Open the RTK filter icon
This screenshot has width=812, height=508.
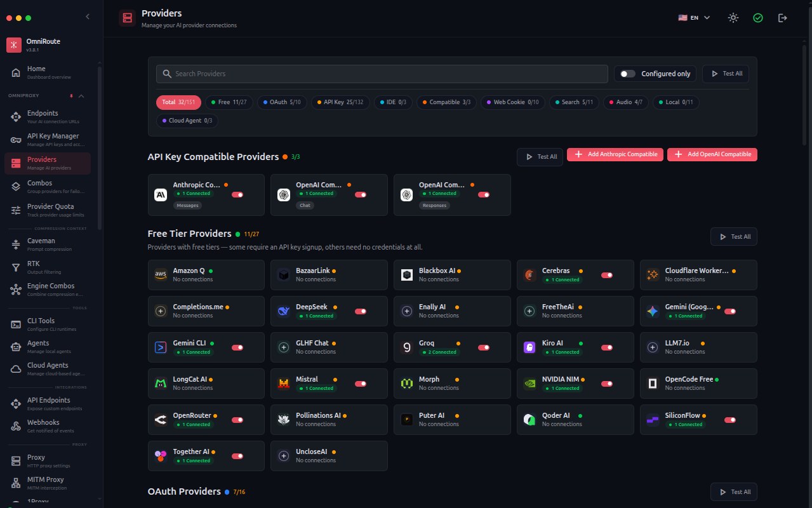16,267
